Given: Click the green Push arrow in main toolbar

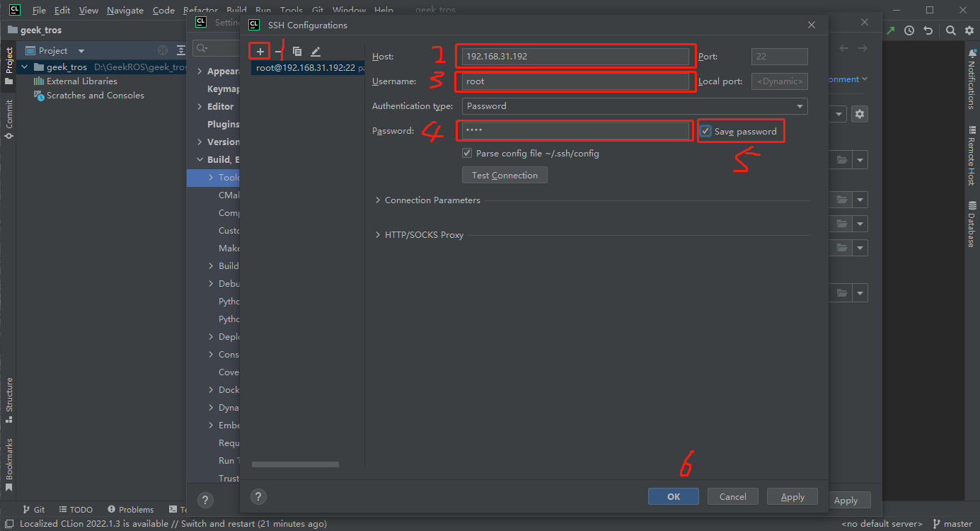Looking at the screenshot, I should point(891,30).
